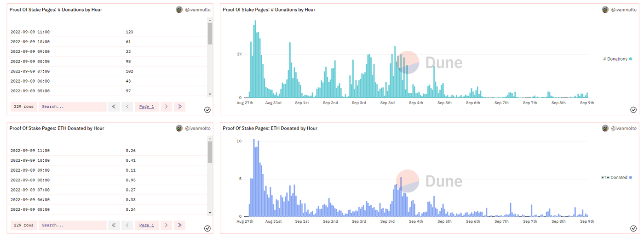Toggle the ETH Donated series legend label

click(614, 177)
